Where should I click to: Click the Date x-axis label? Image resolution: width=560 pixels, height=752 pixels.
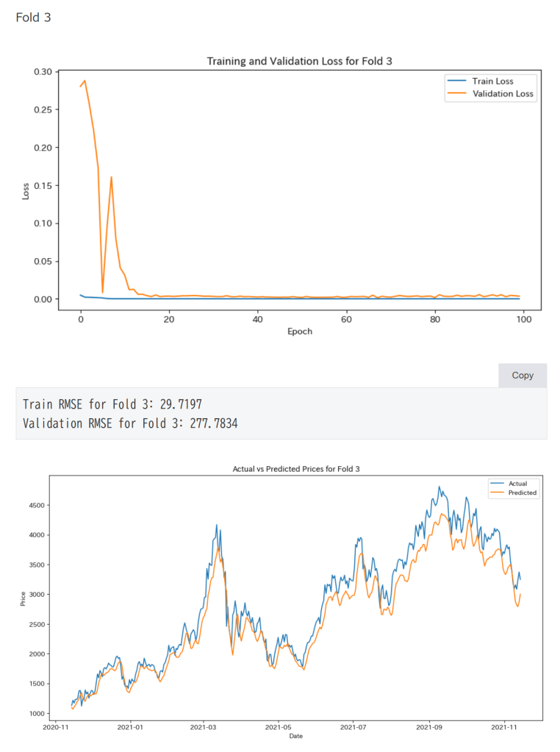(x=295, y=736)
